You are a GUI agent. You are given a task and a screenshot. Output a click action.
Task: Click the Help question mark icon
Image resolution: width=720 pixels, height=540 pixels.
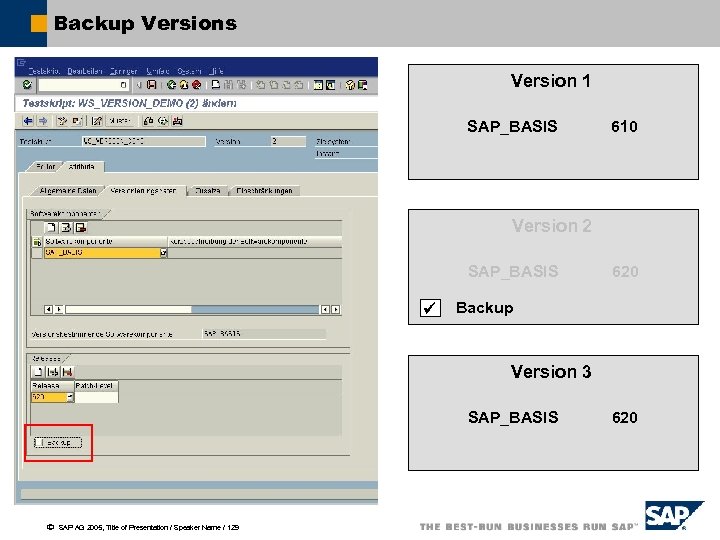pos(350,84)
